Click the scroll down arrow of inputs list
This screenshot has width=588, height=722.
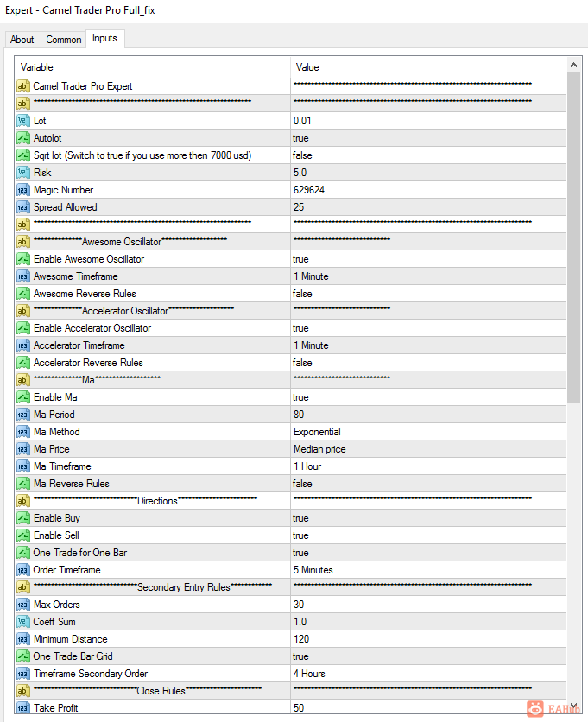(x=573, y=705)
